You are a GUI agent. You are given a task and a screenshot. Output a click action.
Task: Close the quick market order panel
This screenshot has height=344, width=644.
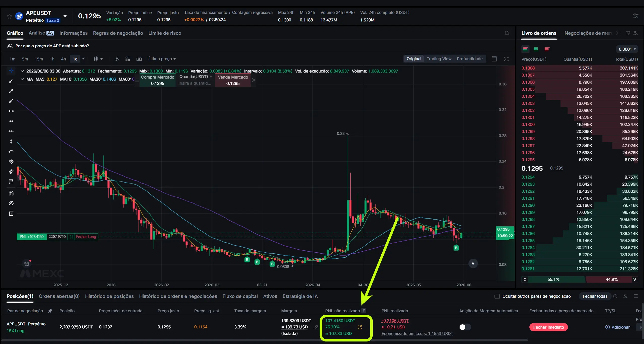click(254, 80)
